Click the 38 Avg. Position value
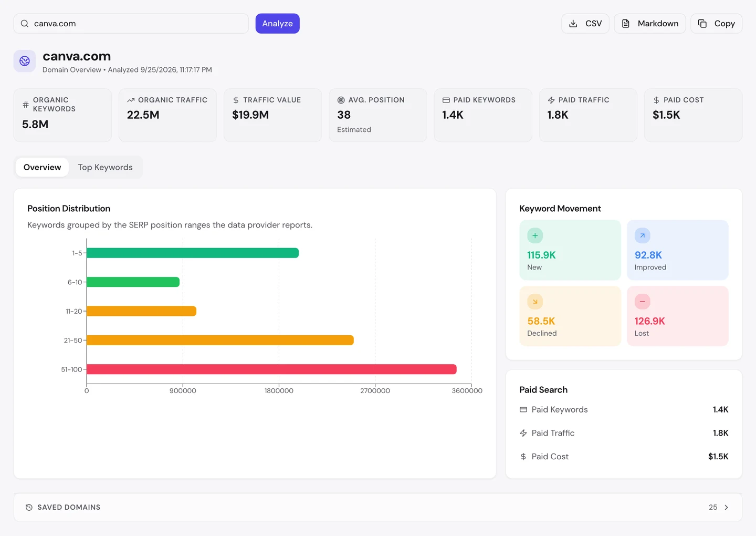 [x=344, y=115]
